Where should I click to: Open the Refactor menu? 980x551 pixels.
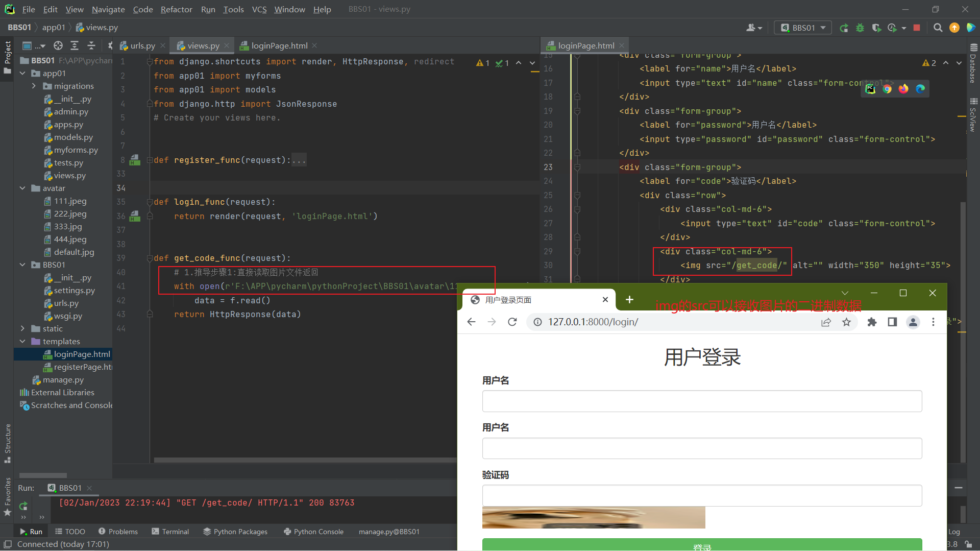(176, 9)
